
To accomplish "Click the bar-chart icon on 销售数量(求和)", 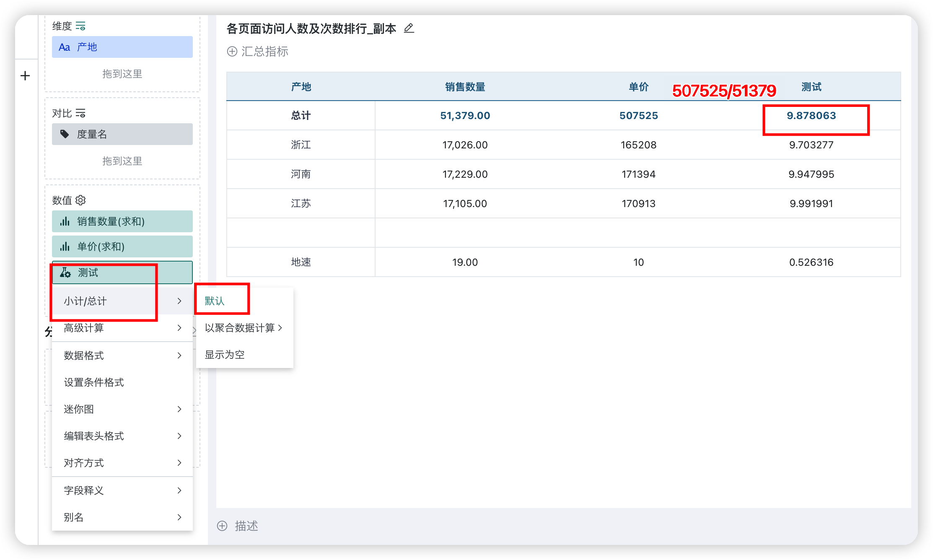I will [65, 221].
